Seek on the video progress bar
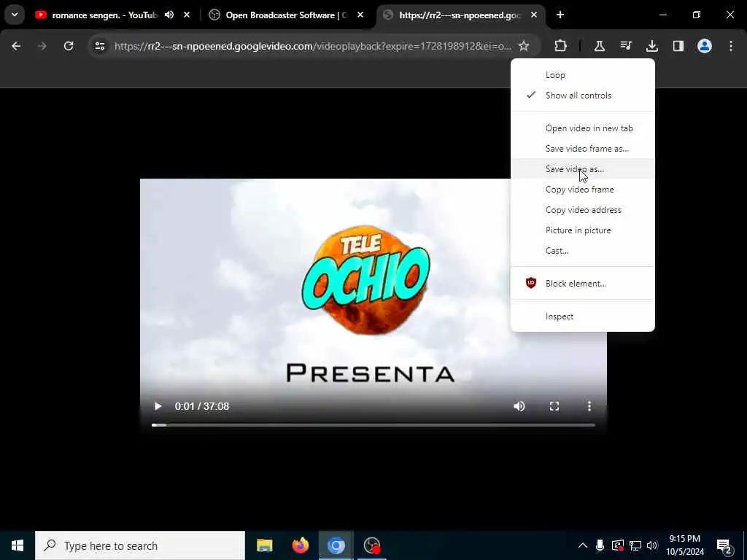The width and height of the screenshot is (747, 560). (x=373, y=425)
